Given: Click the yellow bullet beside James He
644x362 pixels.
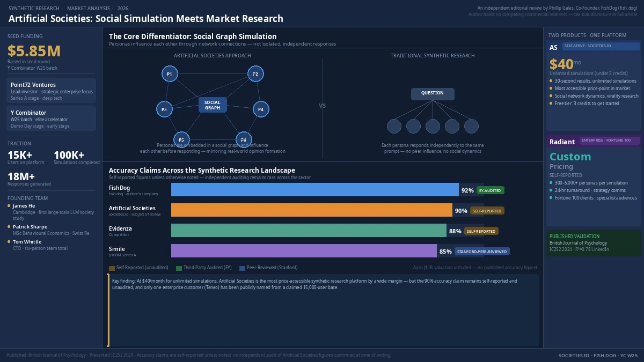Looking at the screenshot, I should tap(9, 206).
